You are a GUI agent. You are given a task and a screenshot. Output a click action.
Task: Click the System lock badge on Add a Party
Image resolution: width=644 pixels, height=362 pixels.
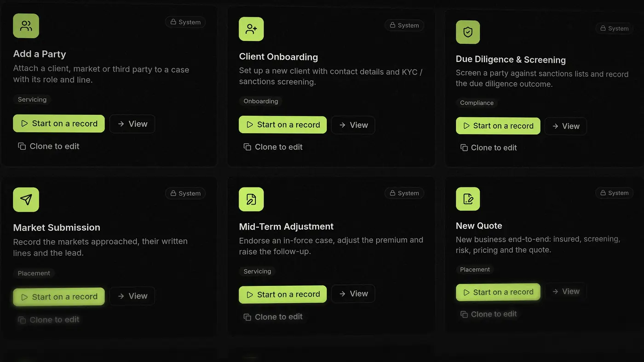185,22
